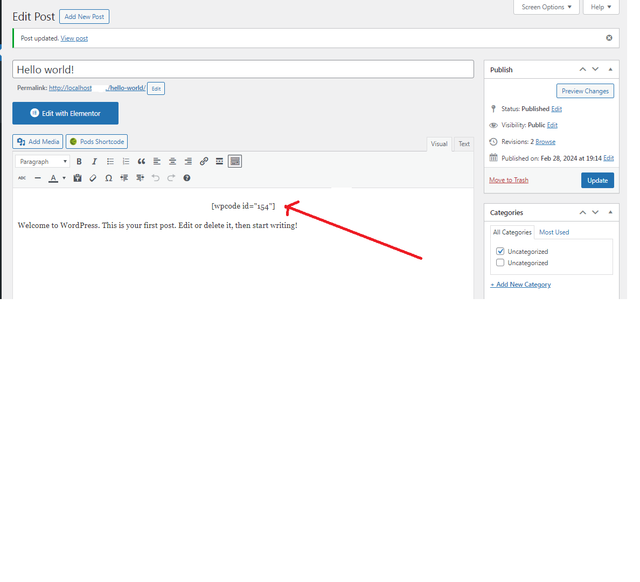
Task: Dismiss the Post updated notice
Action: [609, 38]
